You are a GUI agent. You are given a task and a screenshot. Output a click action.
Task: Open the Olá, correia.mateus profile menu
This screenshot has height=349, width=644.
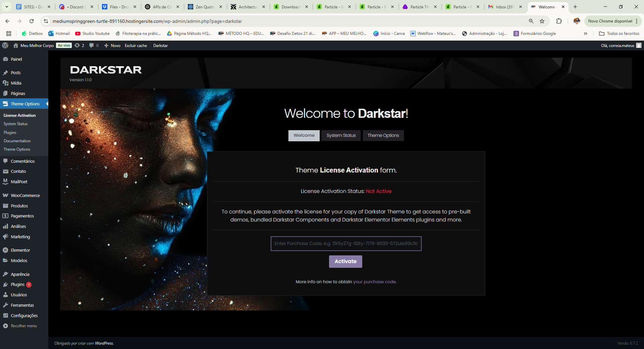[x=621, y=45]
